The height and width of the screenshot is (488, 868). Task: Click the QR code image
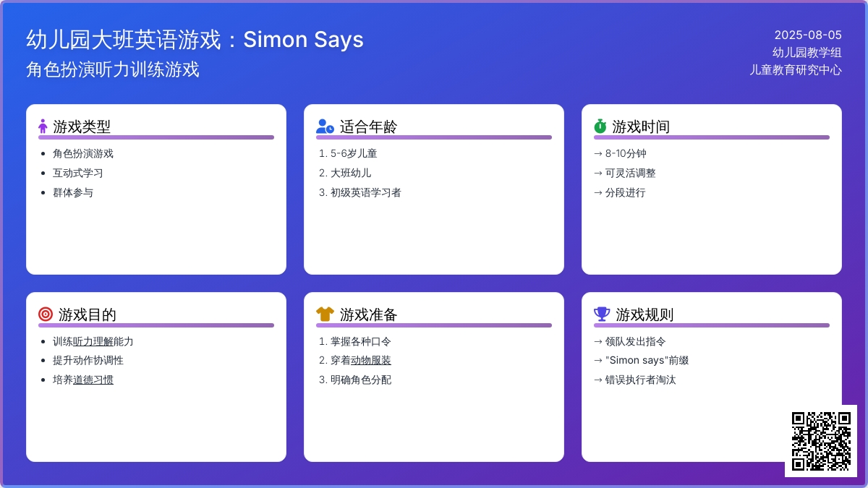(821, 441)
